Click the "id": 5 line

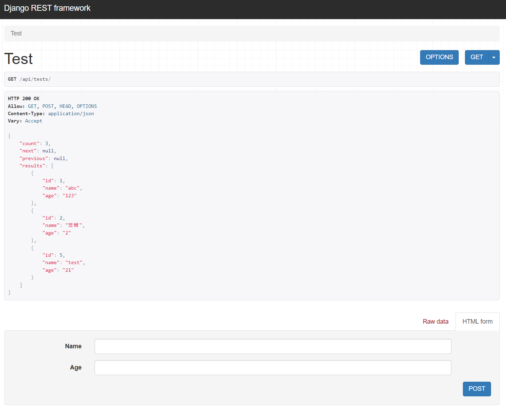[x=54, y=255]
